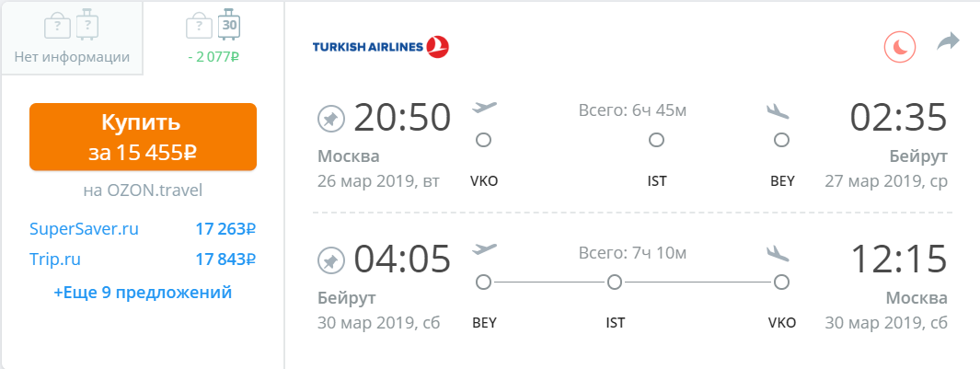
Task: Click the night flight moon icon
Action: pos(900,46)
